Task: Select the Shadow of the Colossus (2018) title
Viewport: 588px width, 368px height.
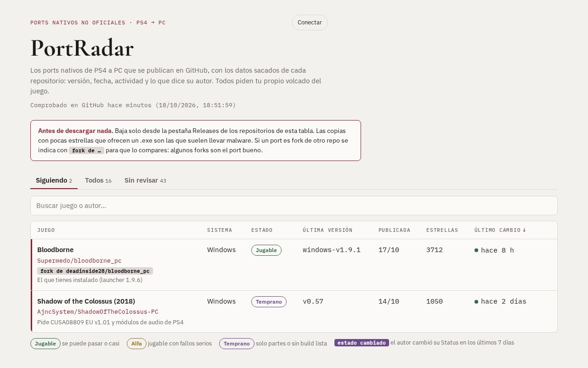Action: coord(86,301)
